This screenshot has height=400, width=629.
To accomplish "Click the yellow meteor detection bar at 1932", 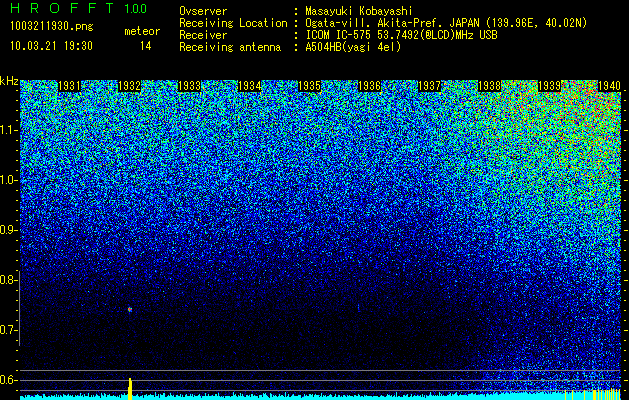I will coord(130,389).
